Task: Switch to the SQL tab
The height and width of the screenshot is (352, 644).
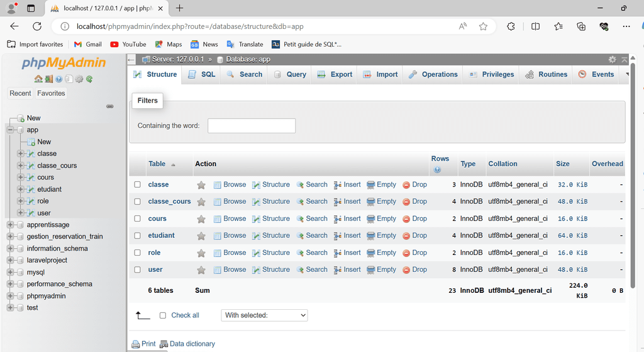Action: tap(201, 74)
